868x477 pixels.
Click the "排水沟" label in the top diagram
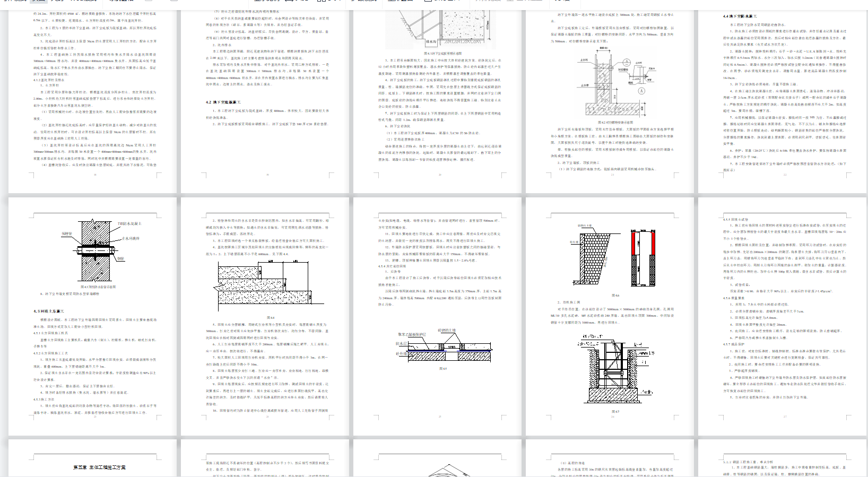click(x=431, y=41)
